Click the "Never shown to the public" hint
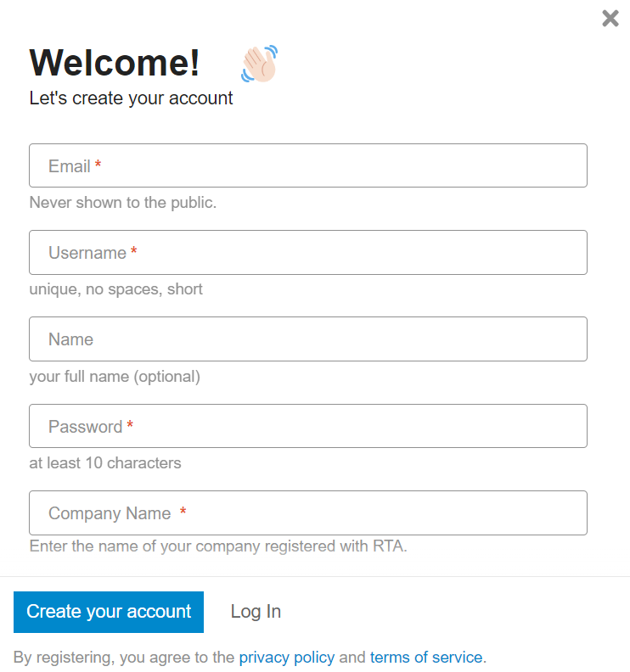Screen dimensions: 630x672 tap(123, 203)
